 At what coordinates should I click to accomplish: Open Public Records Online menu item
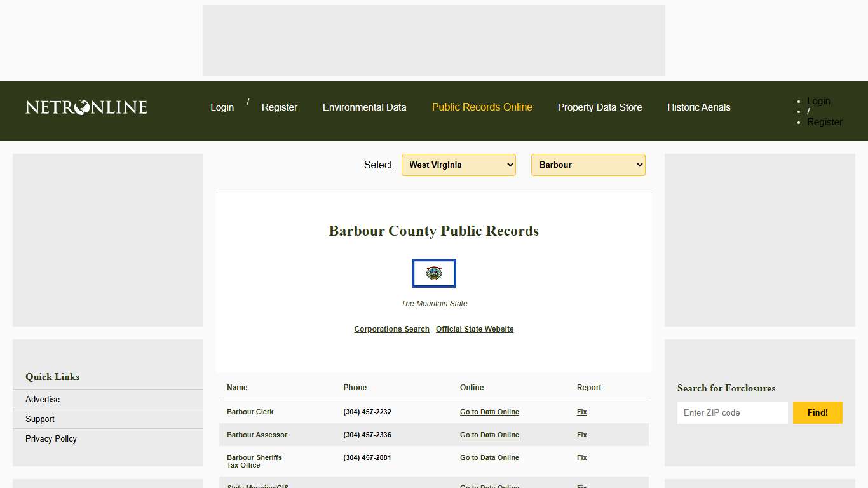482,107
